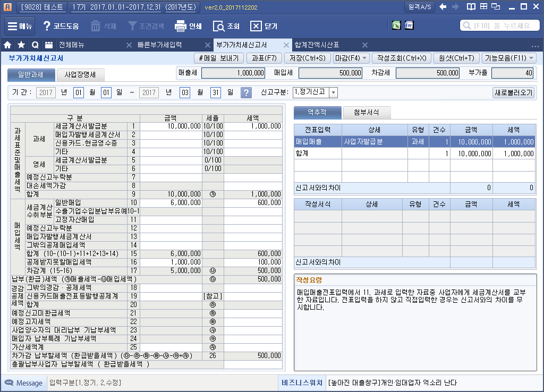Viewport: 544px width, 392px height.
Task: Select the 첨부서식 tab
Action: pos(367,113)
